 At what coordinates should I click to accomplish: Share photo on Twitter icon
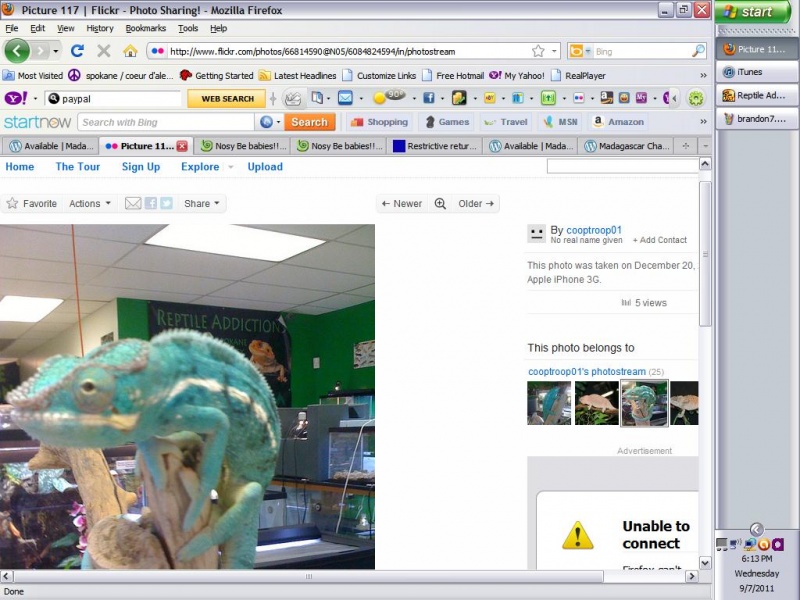166,204
